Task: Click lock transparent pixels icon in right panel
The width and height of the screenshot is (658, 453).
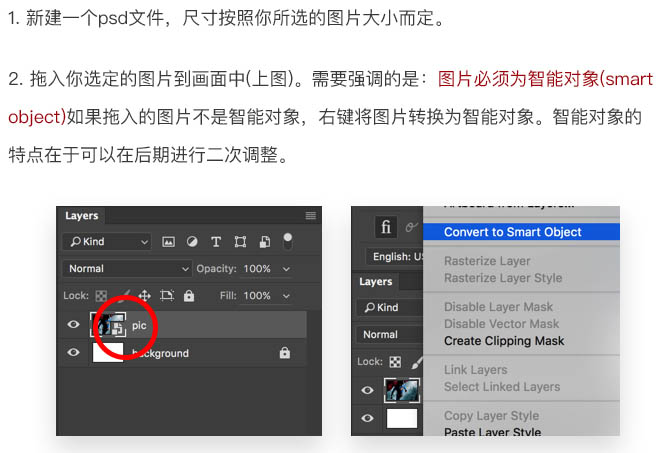Action: click(x=395, y=362)
